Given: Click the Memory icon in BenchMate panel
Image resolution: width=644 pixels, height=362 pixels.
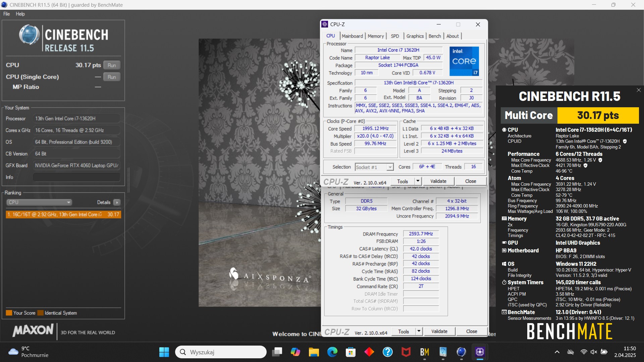Looking at the screenshot, I should point(504,219).
